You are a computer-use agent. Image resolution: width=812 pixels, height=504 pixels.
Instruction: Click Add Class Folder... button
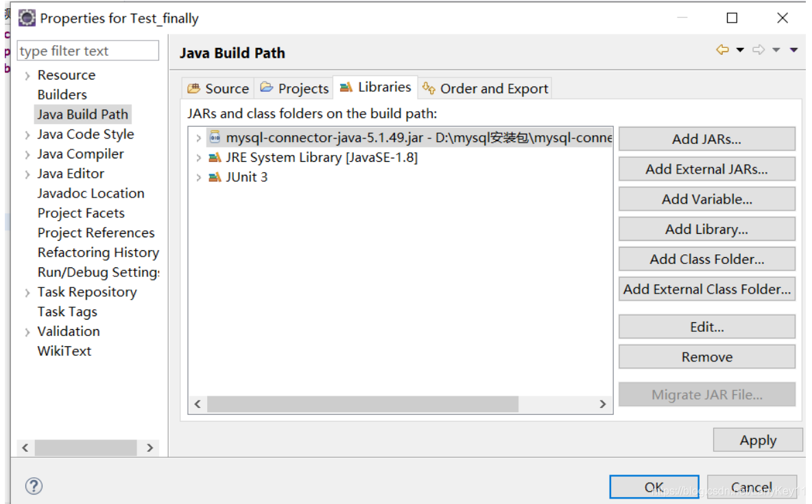click(707, 259)
